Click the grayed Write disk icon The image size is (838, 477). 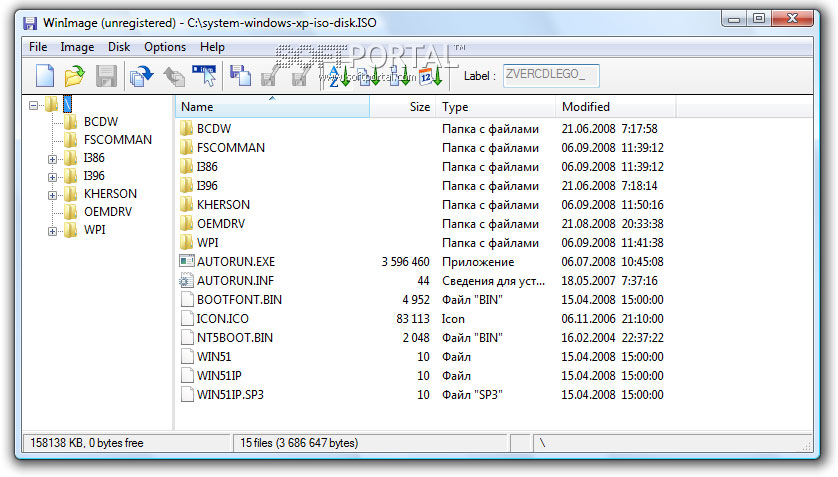269,76
